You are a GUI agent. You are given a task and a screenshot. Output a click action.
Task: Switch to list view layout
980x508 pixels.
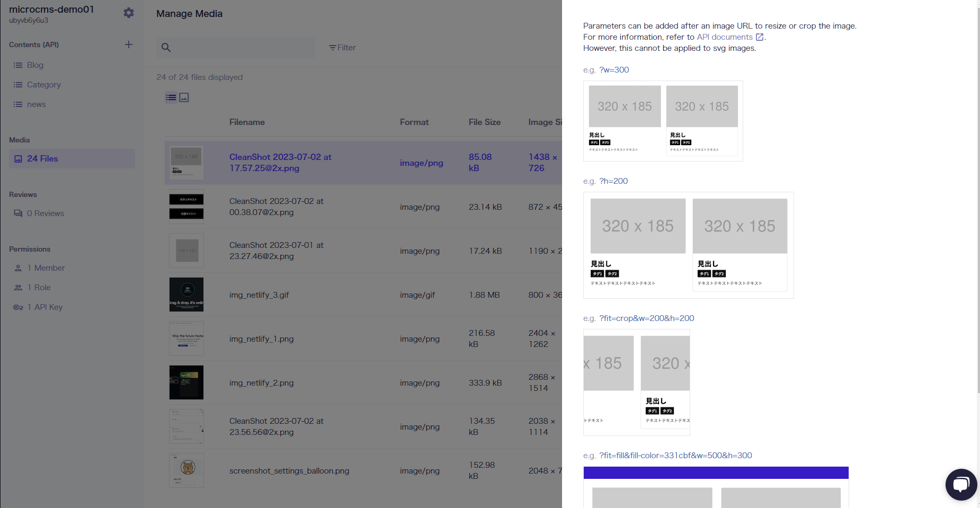pos(171,97)
